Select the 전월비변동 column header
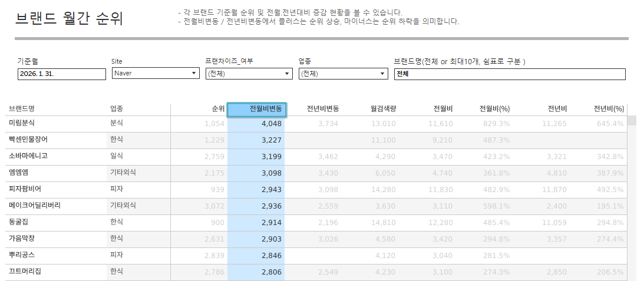644x281 pixels. pos(257,109)
